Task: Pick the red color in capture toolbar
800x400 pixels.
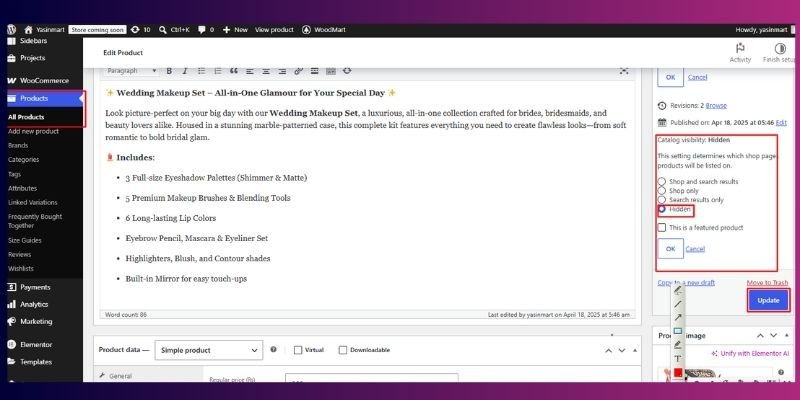Action: 678,372
